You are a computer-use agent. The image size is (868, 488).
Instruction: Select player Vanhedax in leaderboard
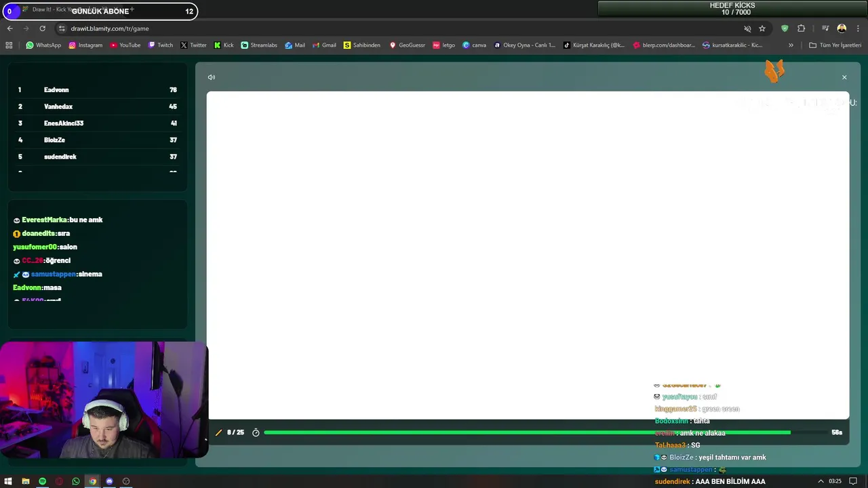(x=98, y=106)
